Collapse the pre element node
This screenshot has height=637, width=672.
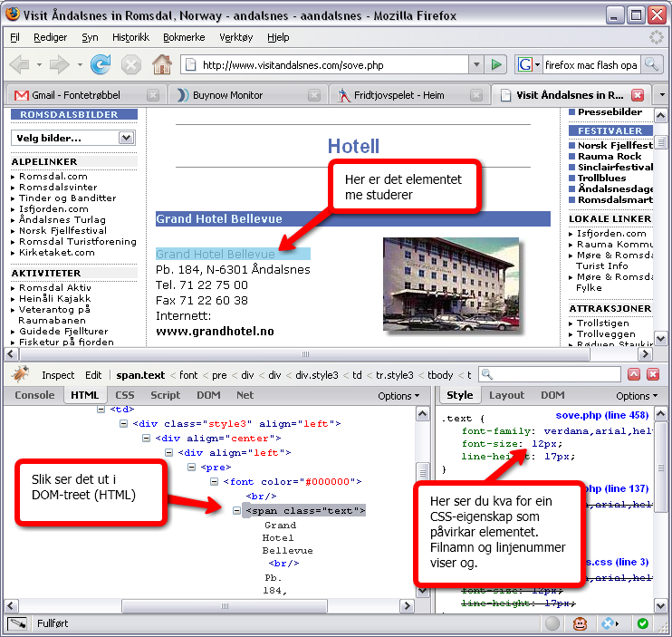(x=192, y=468)
